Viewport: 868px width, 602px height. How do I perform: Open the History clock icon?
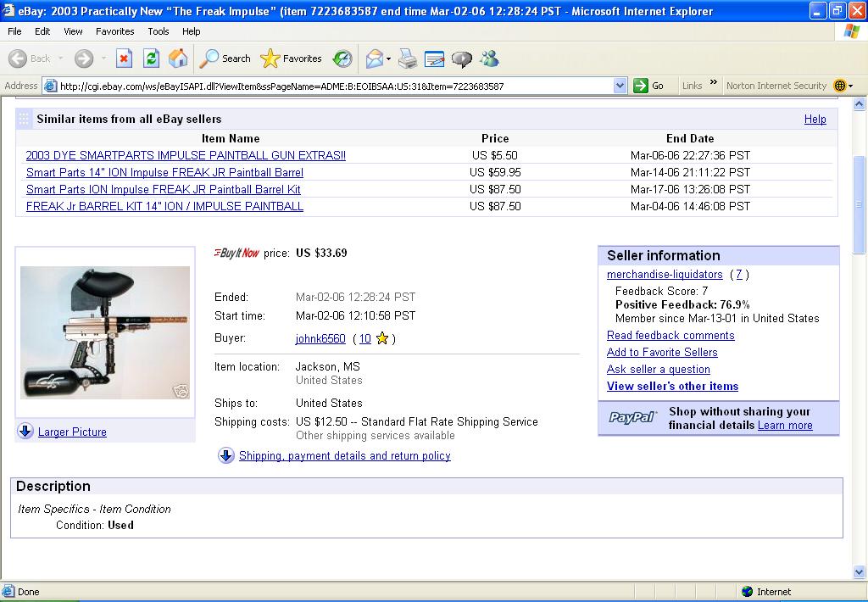coord(342,59)
